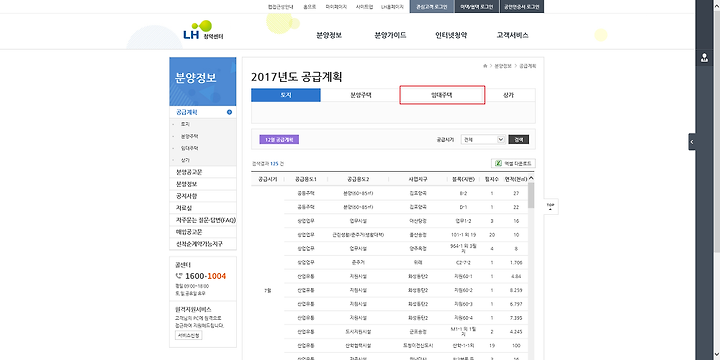Click the 공급용도2 column header
This screenshot has height=360, width=720.
pyautogui.click(x=358, y=179)
